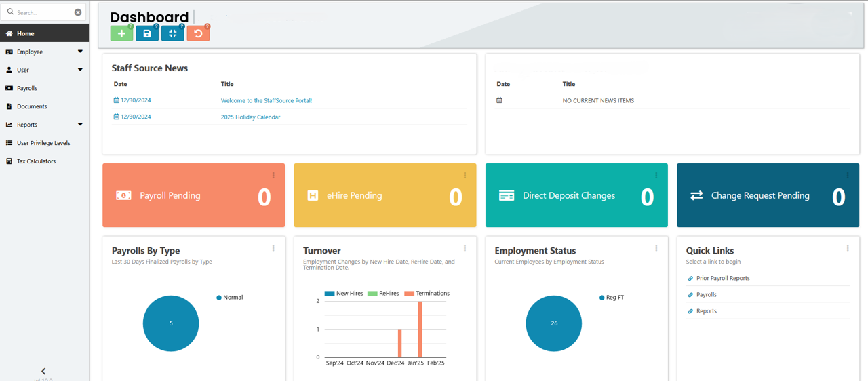This screenshot has height=381, width=868.
Task: Clear the search box with the X icon
Action: tap(78, 12)
